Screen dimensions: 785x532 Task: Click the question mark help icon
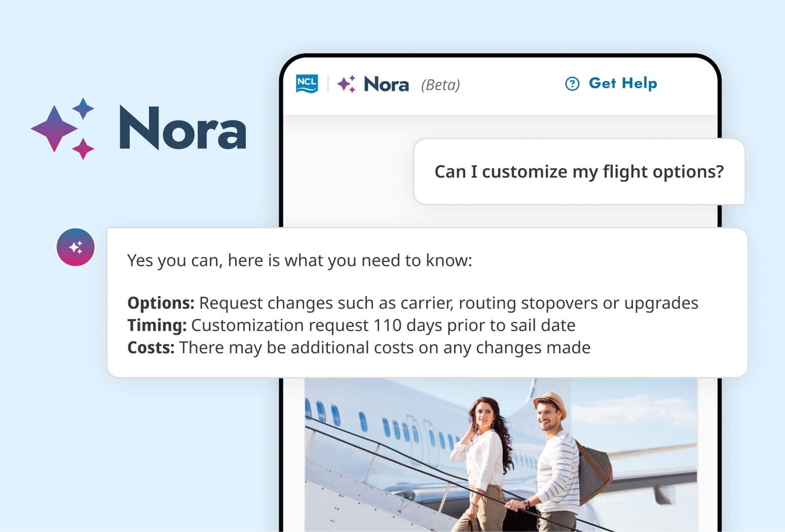coord(572,84)
